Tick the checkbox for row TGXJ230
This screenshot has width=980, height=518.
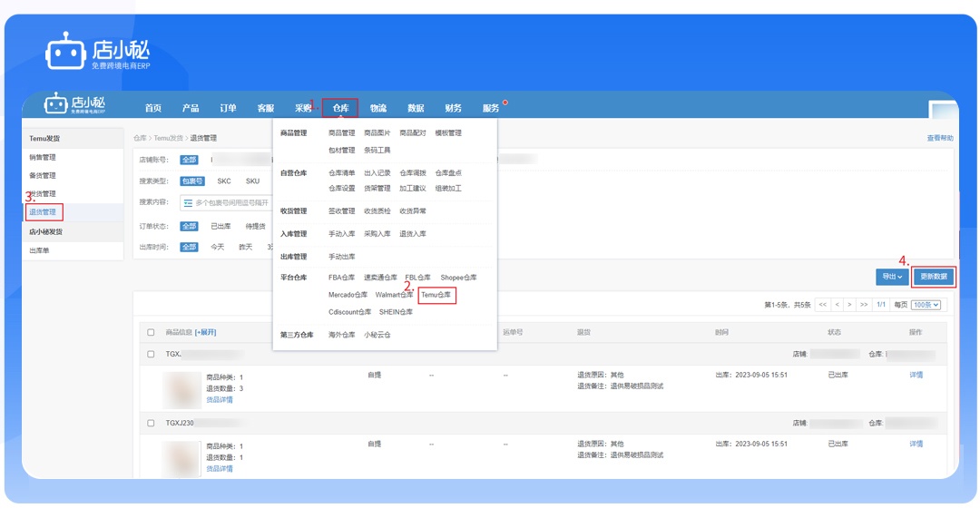click(151, 423)
